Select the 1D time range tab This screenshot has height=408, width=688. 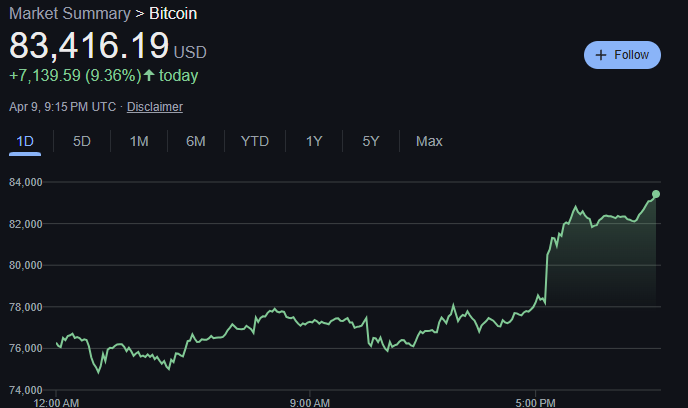pyautogui.click(x=25, y=142)
